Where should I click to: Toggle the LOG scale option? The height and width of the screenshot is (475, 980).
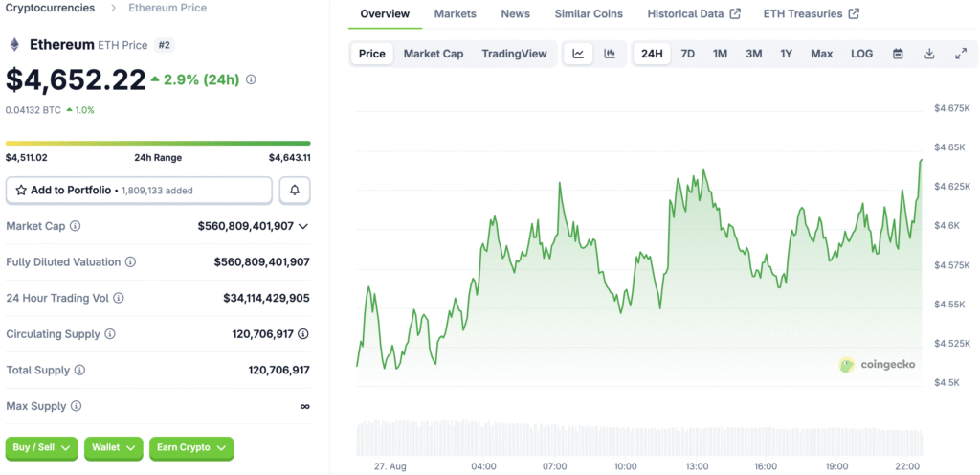(861, 54)
